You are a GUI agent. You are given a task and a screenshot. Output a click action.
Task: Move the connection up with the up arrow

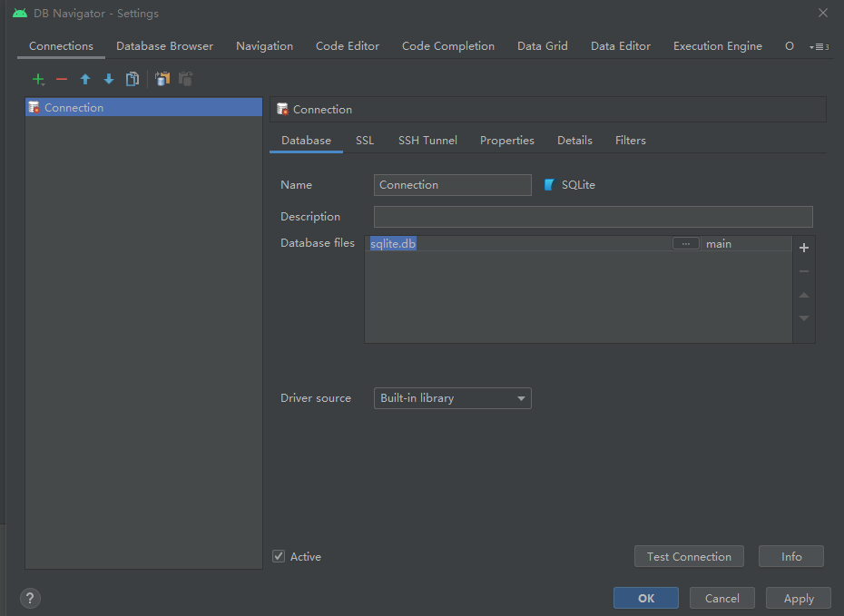pyautogui.click(x=85, y=79)
